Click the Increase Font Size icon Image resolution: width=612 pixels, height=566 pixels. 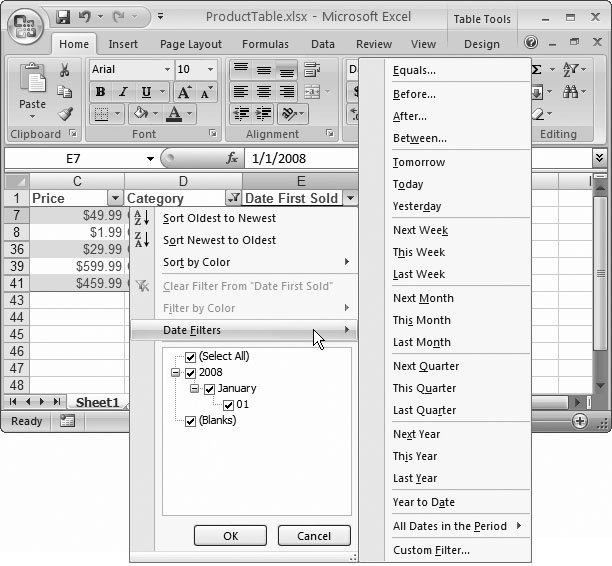[x=185, y=92]
